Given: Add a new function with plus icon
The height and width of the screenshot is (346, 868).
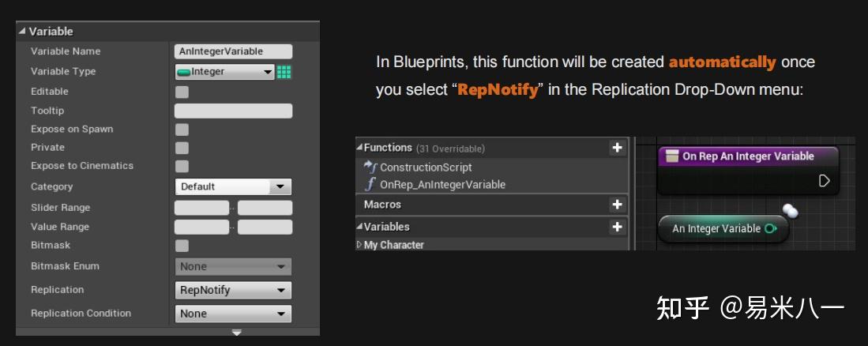Looking at the screenshot, I should coord(617,148).
